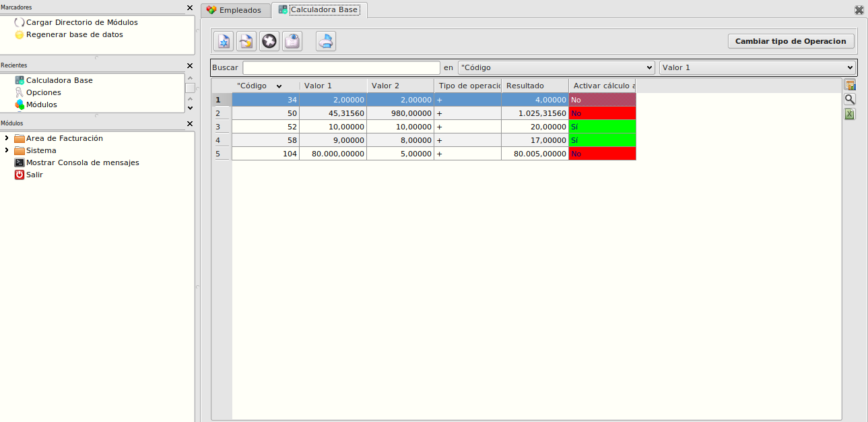The width and height of the screenshot is (868, 422).
Task: Click the magnifying glass icon beside the table
Action: tap(850, 99)
